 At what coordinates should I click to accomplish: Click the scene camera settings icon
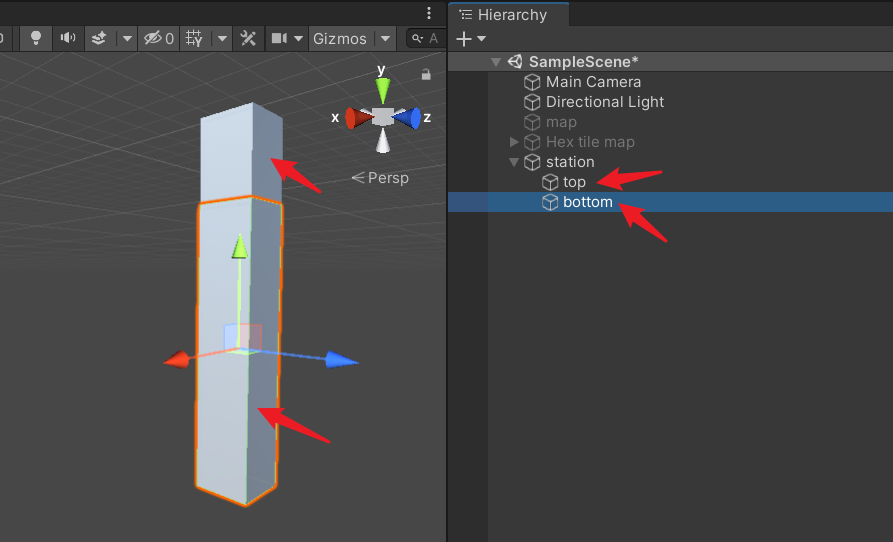[279, 38]
